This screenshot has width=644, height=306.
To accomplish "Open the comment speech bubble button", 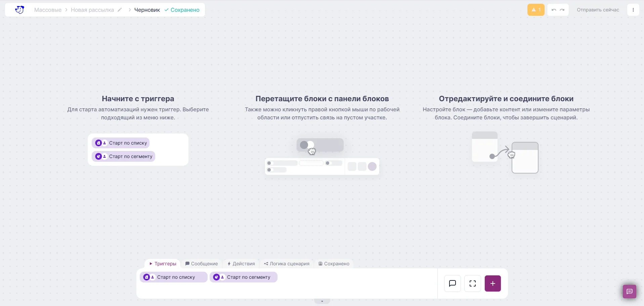I will tap(453, 283).
